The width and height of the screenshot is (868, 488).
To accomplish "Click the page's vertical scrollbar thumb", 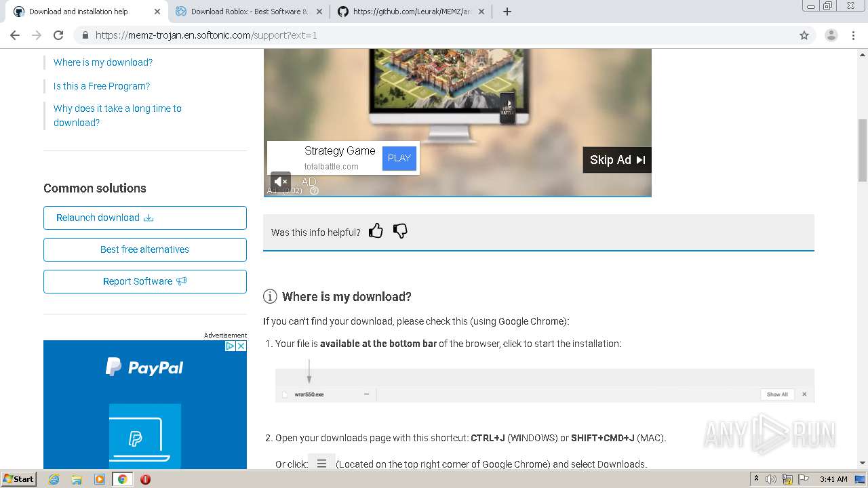I will [x=862, y=150].
